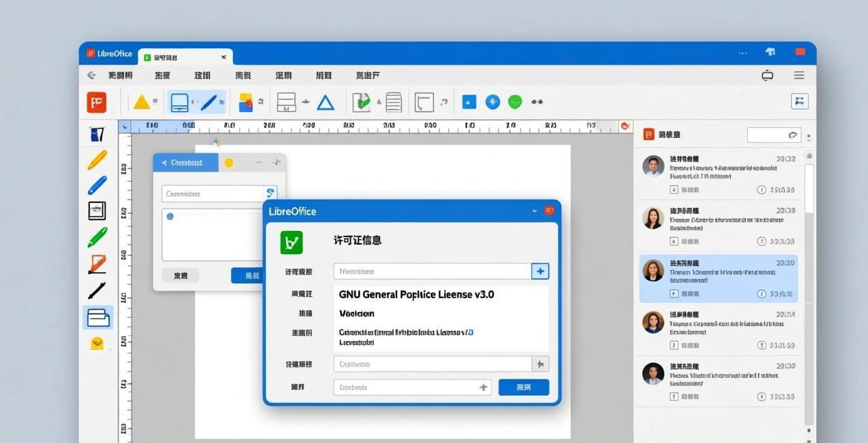Open the small dropdown mark beside the yellow triangle
Screen dimensions: 868x443
[155, 102]
